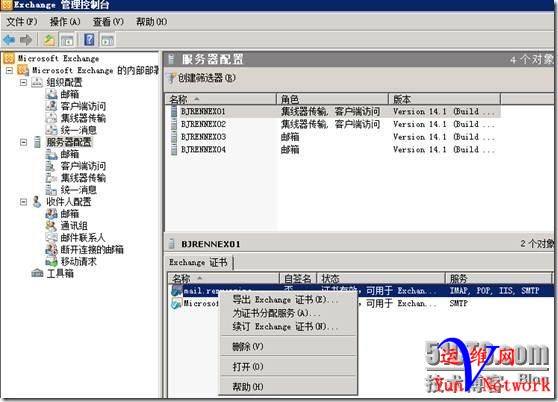Click the 移动请求 icon in tree

tap(51, 261)
